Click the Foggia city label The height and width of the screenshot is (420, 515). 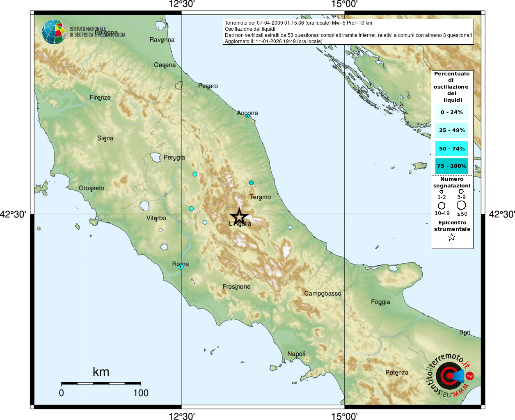coord(380,302)
